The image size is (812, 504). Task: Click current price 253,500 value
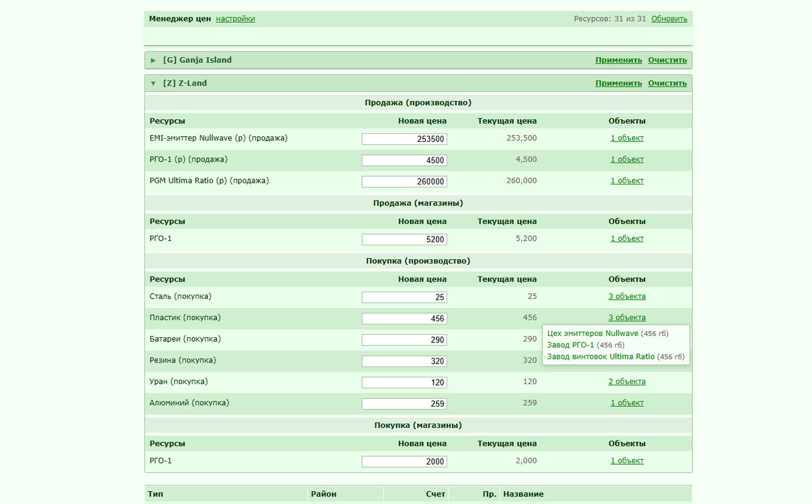click(x=521, y=138)
